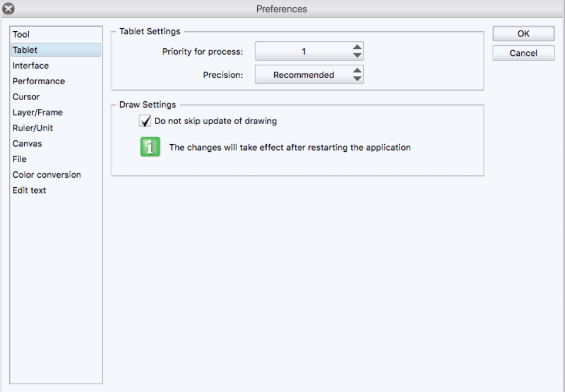Show the Layer/Frame preferences category
Image resolution: width=565 pixels, height=392 pixels.
click(x=38, y=112)
